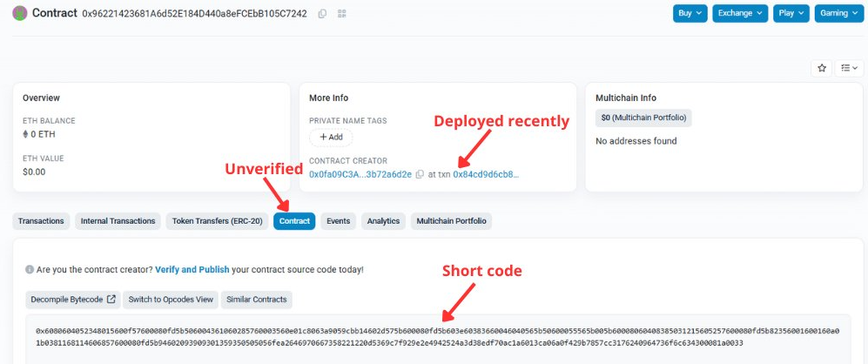Click Decompile Bytecode button
Screen dimensions: 868x364
[74, 300]
